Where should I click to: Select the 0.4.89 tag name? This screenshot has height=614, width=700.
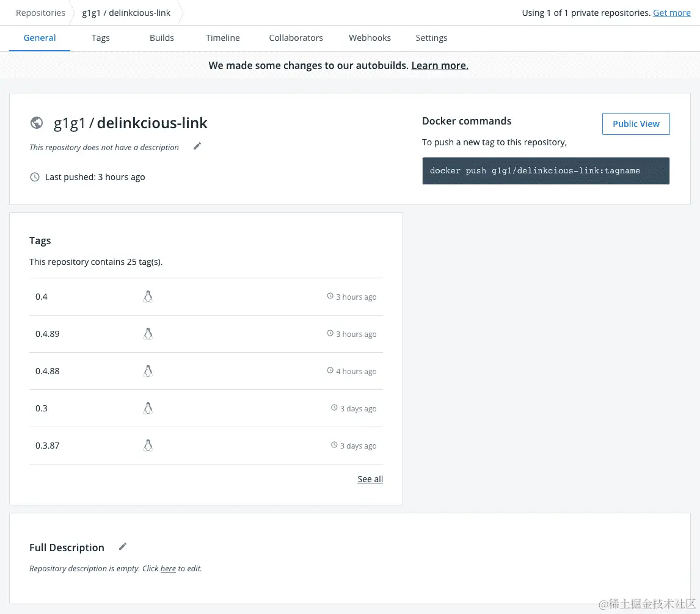click(47, 334)
